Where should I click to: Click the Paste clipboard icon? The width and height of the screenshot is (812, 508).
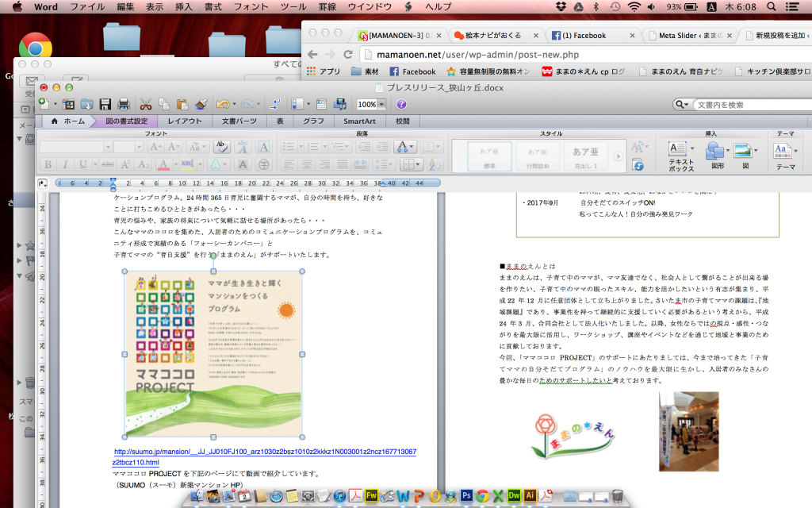click(x=182, y=104)
